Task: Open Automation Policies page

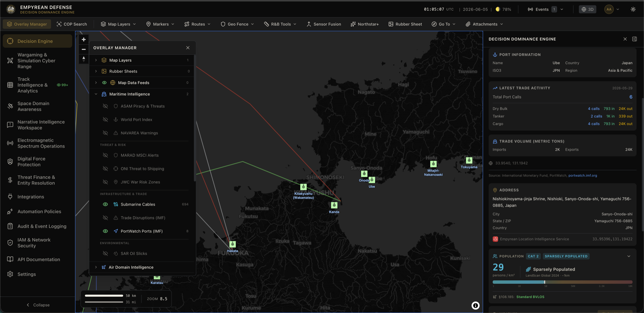Action: 37,211
